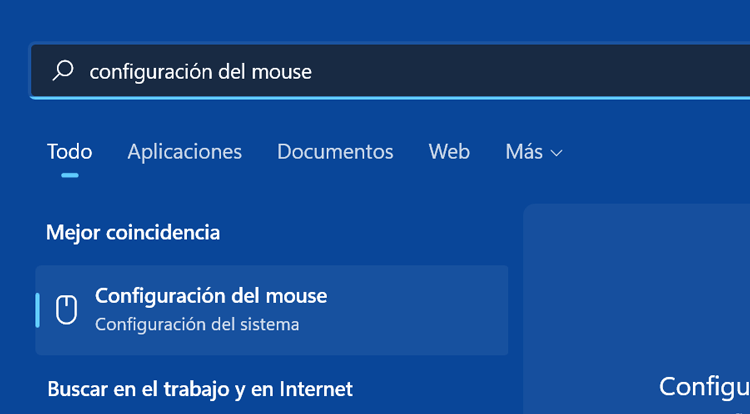Click the chevron arrow beside Más
Screen dimensions: 750x414
click(557, 153)
